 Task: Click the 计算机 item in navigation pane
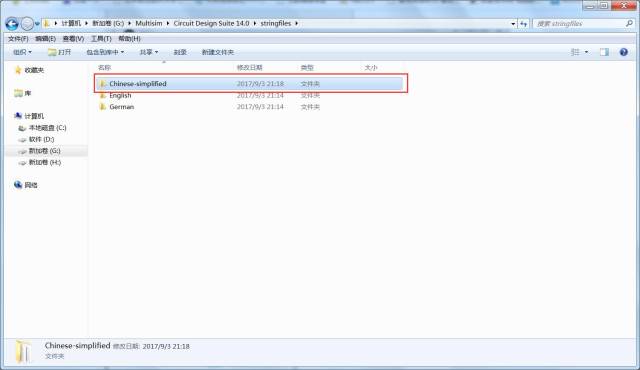(x=34, y=116)
